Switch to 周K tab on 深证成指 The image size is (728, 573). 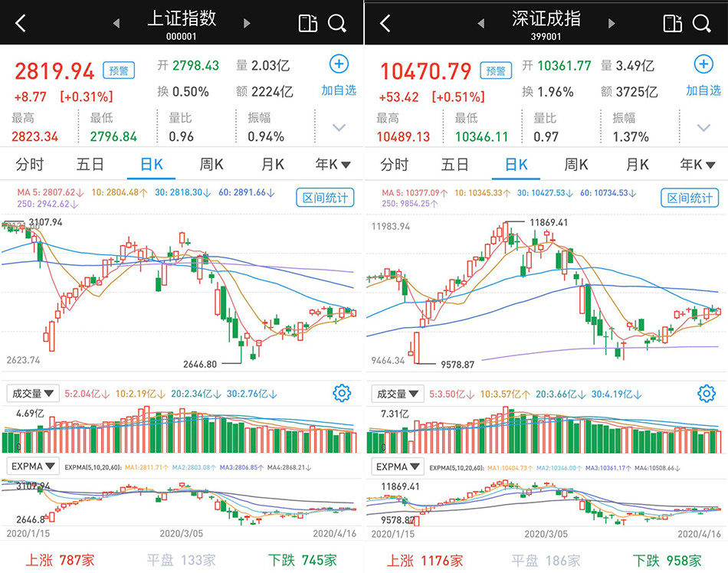[576, 164]
